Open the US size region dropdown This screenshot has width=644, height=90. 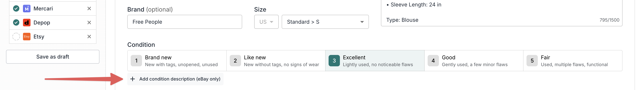(x=266, y=22)
